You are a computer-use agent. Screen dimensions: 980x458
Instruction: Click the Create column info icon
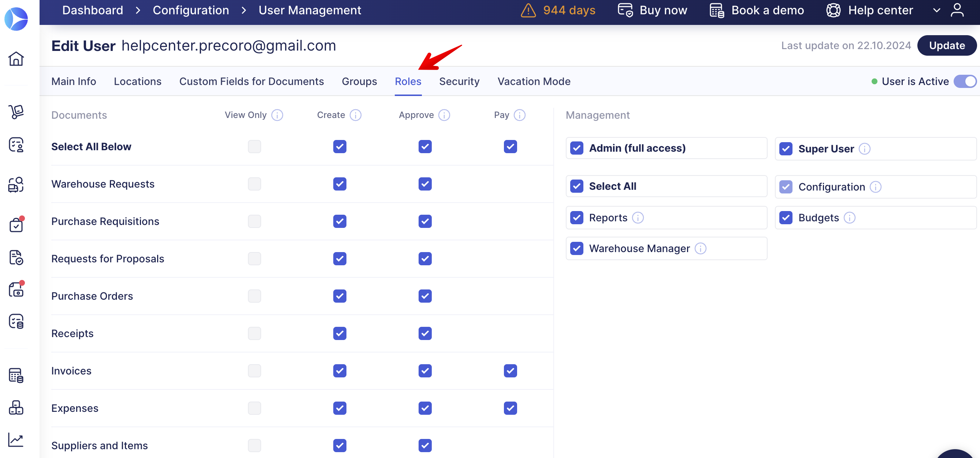point(355,115)
